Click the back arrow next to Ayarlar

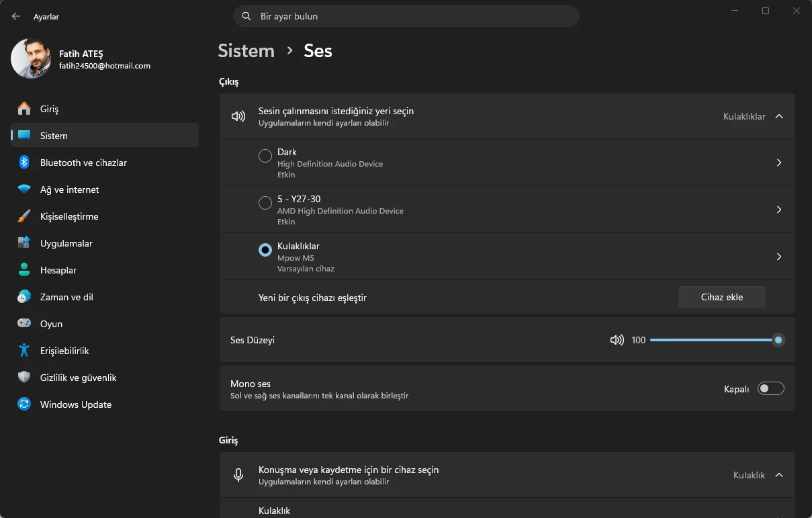tap(16, 16)
